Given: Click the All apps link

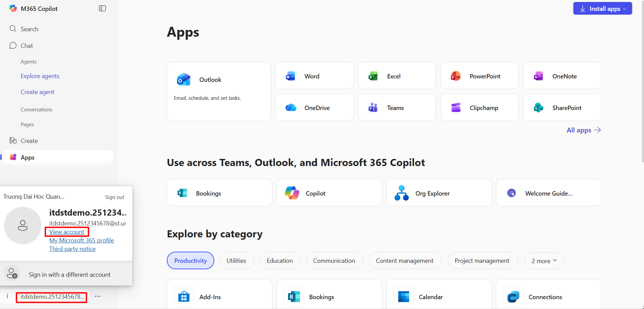Looking at the screenshot, I should (583, 130).
